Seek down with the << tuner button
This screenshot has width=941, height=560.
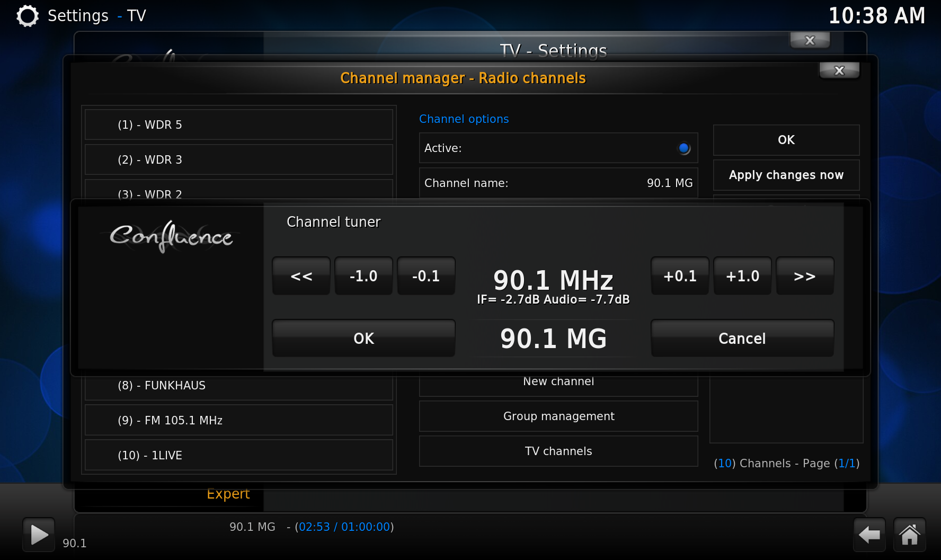[x=301, y=276]
